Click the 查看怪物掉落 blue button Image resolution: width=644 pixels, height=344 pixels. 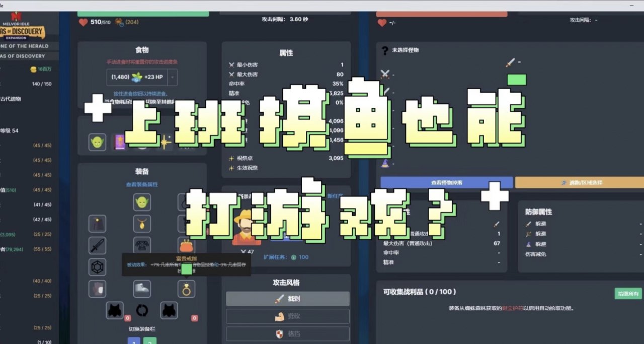coord(447,182)
